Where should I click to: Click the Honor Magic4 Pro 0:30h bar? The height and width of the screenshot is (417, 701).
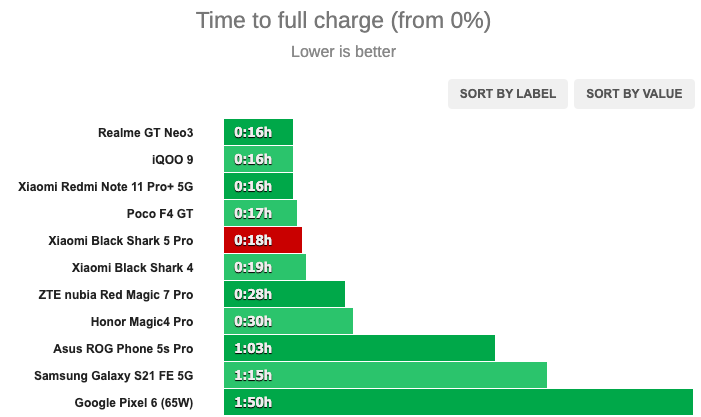point(288,321)
